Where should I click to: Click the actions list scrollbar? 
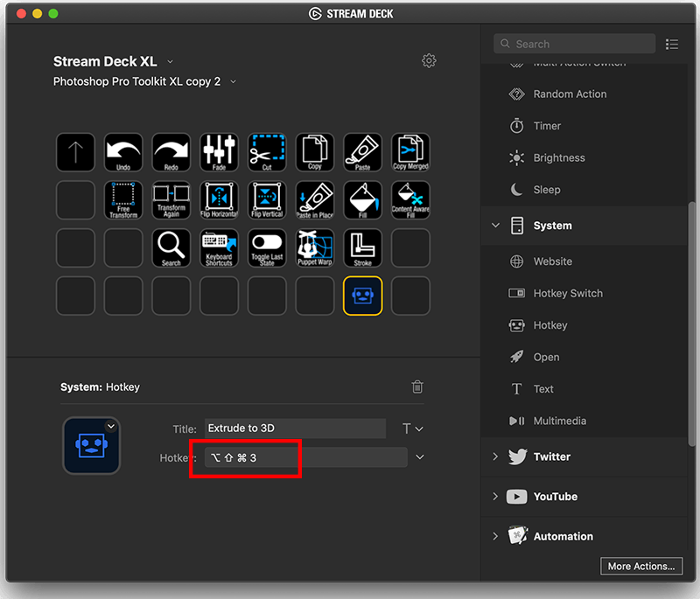(691, 323)
